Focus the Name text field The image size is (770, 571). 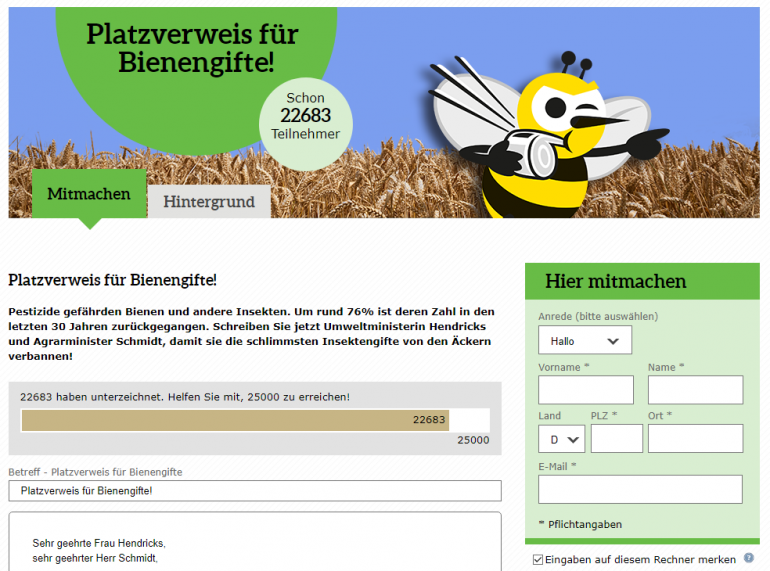(695, 390)
